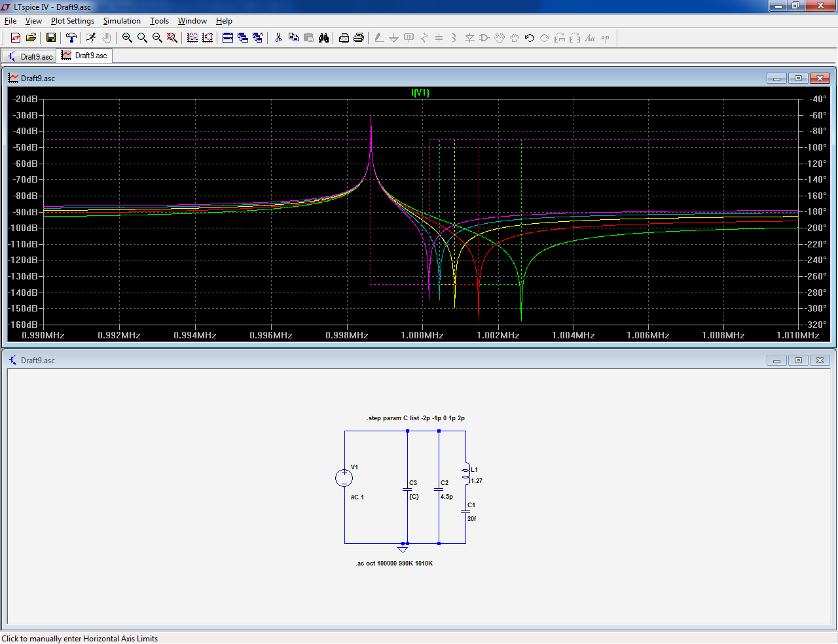The width and height of the screenshot is (838, 644).
Task: Click the Run simulation icon
Action: click(x=91, y=38)
